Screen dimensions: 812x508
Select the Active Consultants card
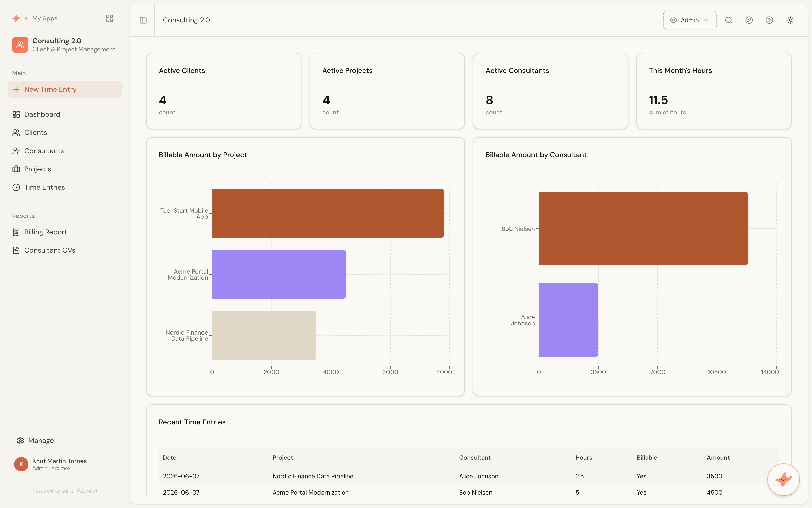click(550, 91)
